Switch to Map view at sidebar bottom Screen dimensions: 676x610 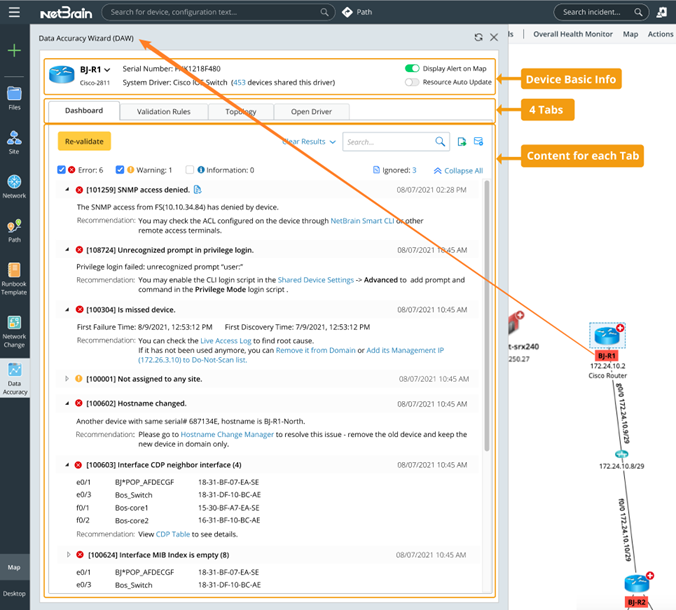[14, 567]
